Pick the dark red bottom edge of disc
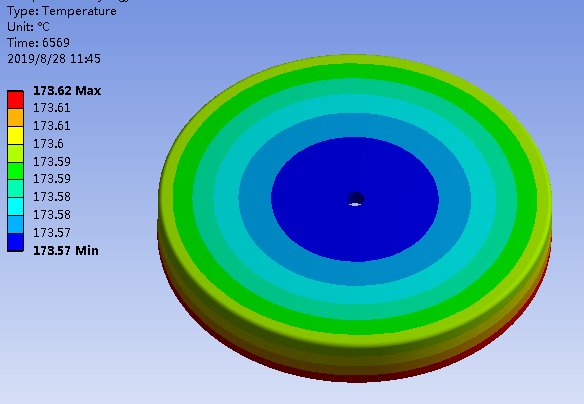The height and width of the screenshot is (404, 584). point(355,378)
